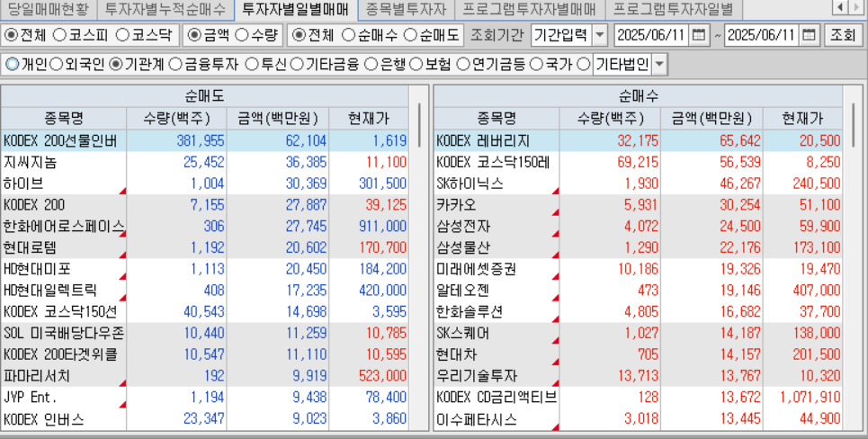This screenshot has height=439, width=868.
Task: Sort 순매도 table by 종목명 header
Action: point(64,118)
